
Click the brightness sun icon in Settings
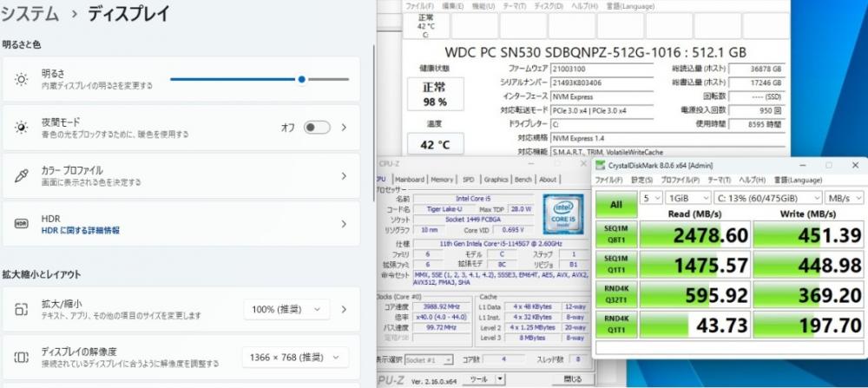[x=21, y=79]
